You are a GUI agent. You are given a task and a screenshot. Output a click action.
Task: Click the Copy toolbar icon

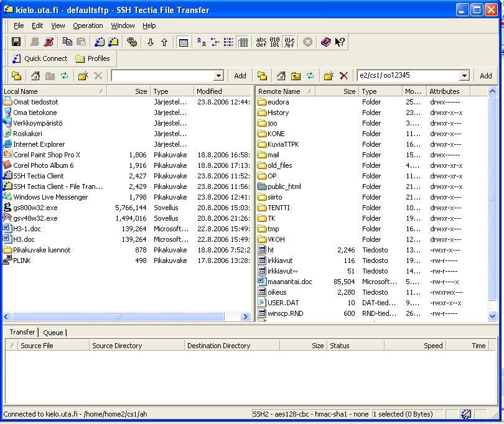[x=67, y=42]
